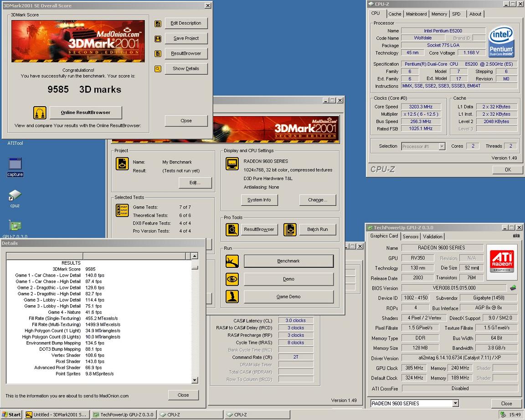
Task: Click the Selected Tests checklist icon
Action: tap(122, 210)
